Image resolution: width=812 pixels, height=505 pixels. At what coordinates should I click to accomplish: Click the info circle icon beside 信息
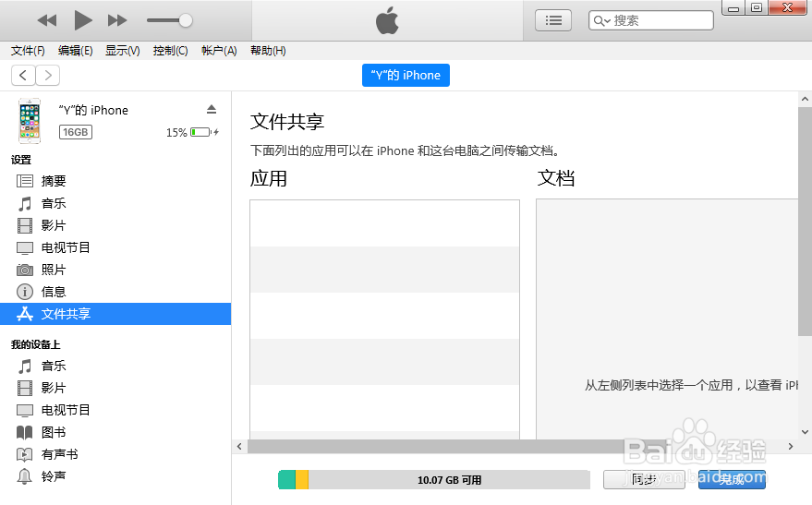[24, 292]
